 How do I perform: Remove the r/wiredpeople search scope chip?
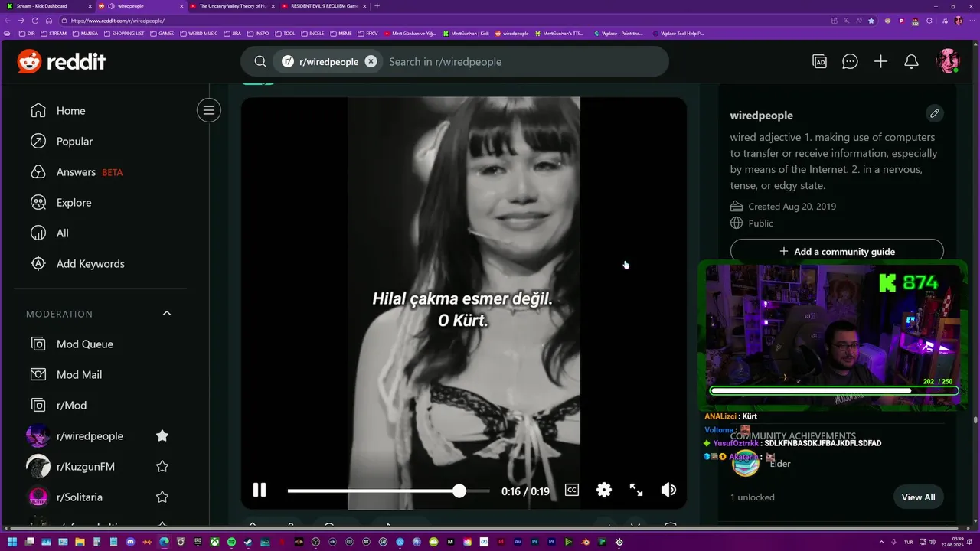[x=371, y=61]
